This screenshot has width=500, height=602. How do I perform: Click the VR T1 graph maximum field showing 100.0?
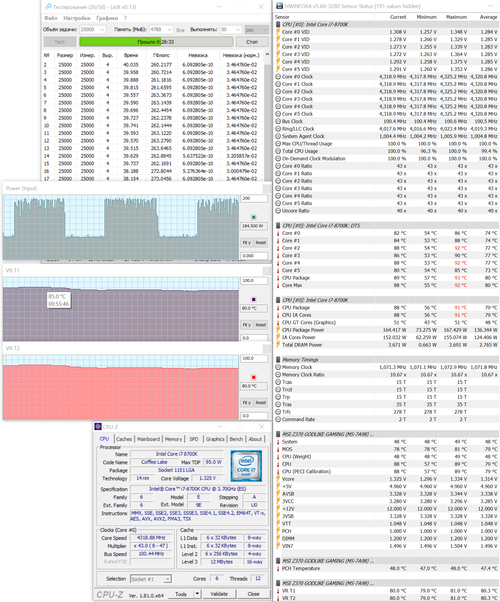pyautogui.click(x=254, y=281)
